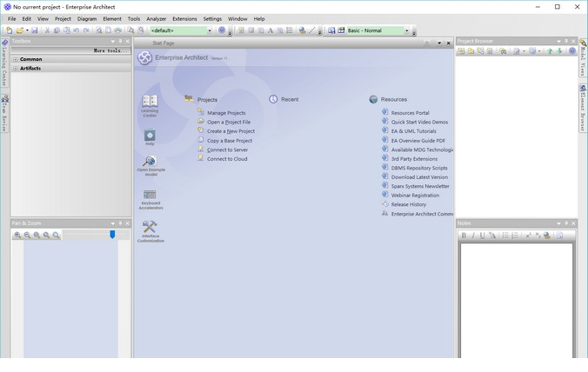Click Copy a Base Project link
The height and width of the screenshot is (372, 588).
(x=230, y=141)
